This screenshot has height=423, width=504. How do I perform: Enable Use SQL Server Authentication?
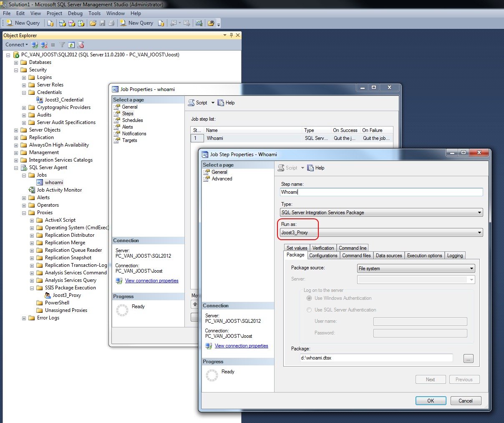(x=309, y=310)
